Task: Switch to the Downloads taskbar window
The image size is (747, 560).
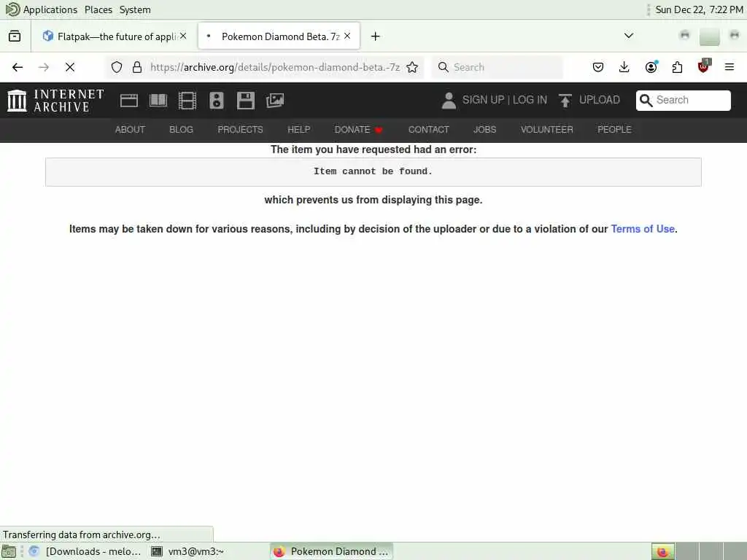Action: click(x=86, y=551)
